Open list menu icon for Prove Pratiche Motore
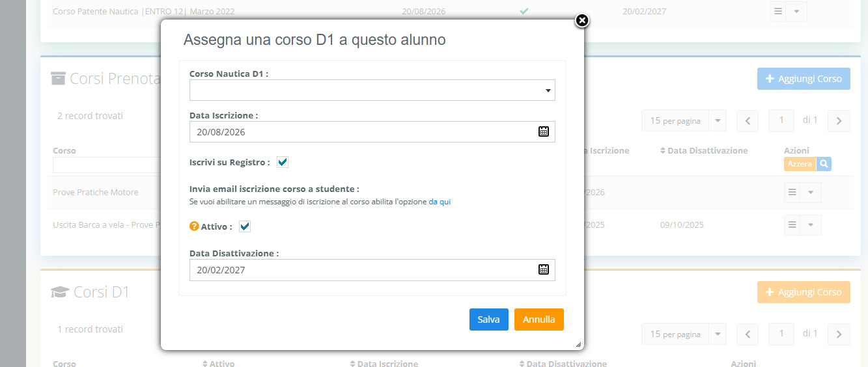This screenshot has height=367, width=868. (792, 193)
